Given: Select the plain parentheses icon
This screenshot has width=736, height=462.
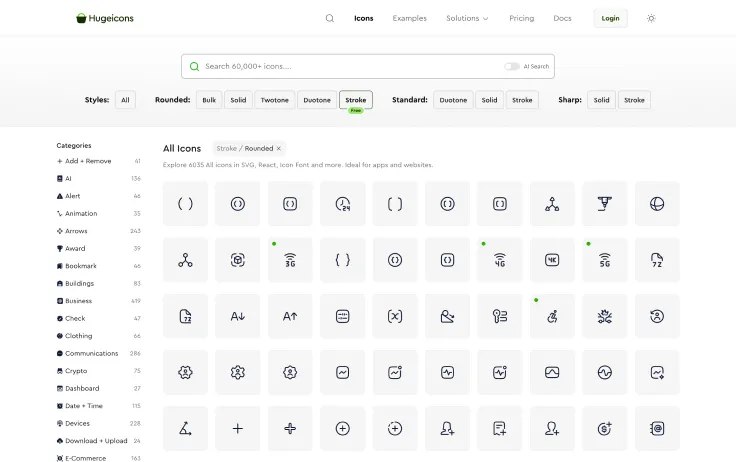Looking at the screenshot, I should pyautogui.click(x=185, y=204).
